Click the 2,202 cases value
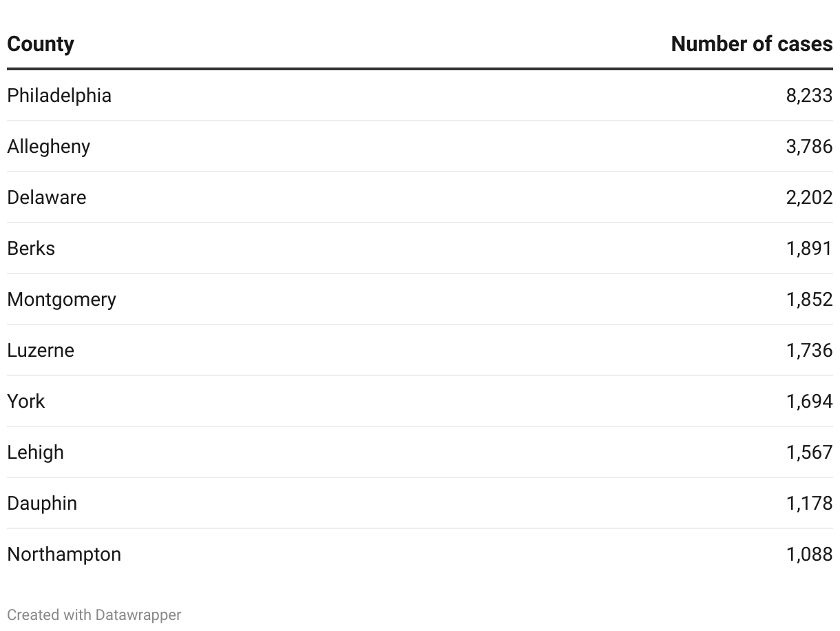The image size is (840, 631). pyautogui.click(x=810, y=197)
